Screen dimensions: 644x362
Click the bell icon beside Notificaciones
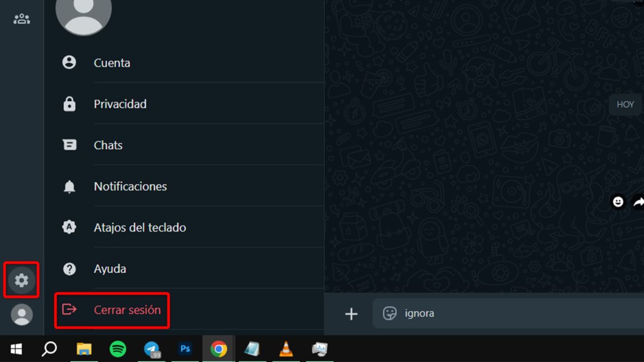click(x=69, y=187)
